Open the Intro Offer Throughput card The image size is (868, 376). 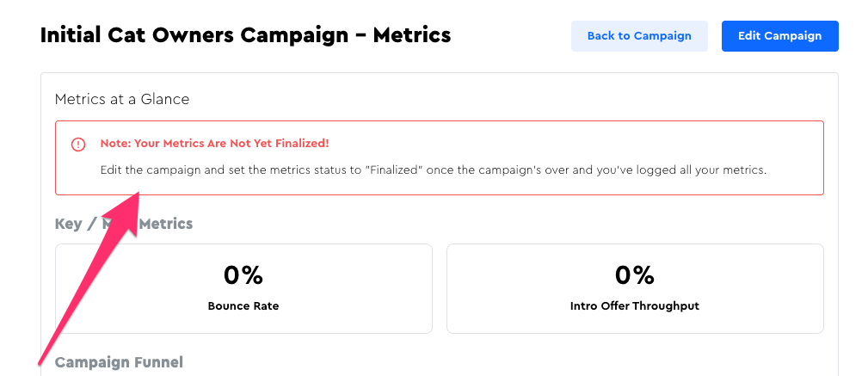point(635,288)
